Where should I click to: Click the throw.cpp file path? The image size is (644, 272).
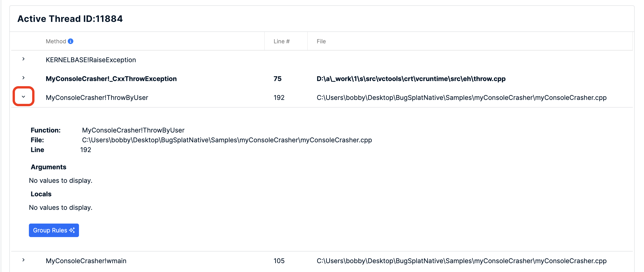pos(411,79)
